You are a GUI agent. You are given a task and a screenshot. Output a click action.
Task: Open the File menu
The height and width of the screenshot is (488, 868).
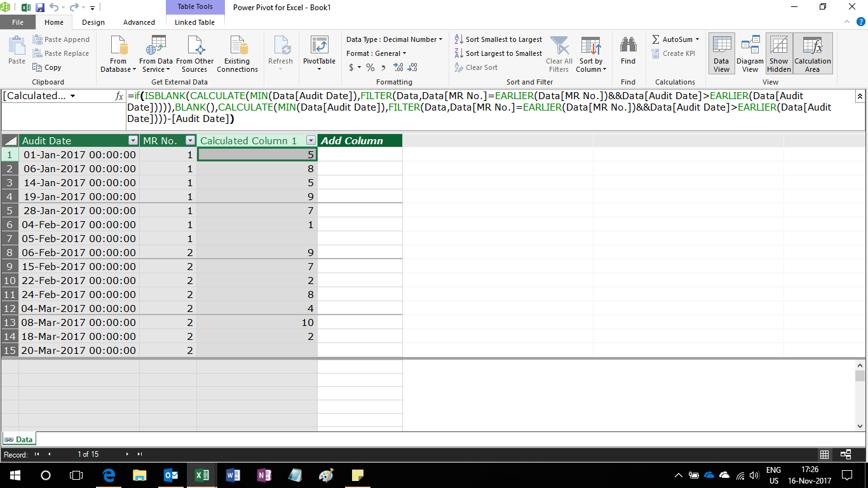(17, 22)
